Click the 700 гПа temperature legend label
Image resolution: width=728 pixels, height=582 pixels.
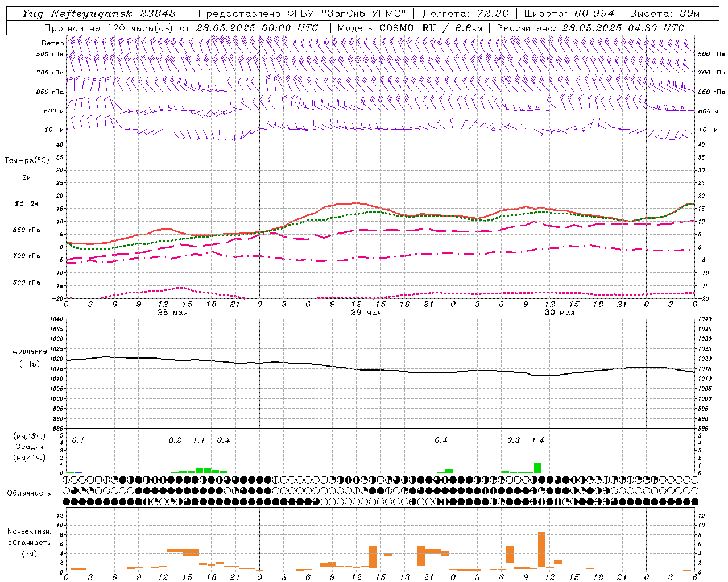(27, 256)
